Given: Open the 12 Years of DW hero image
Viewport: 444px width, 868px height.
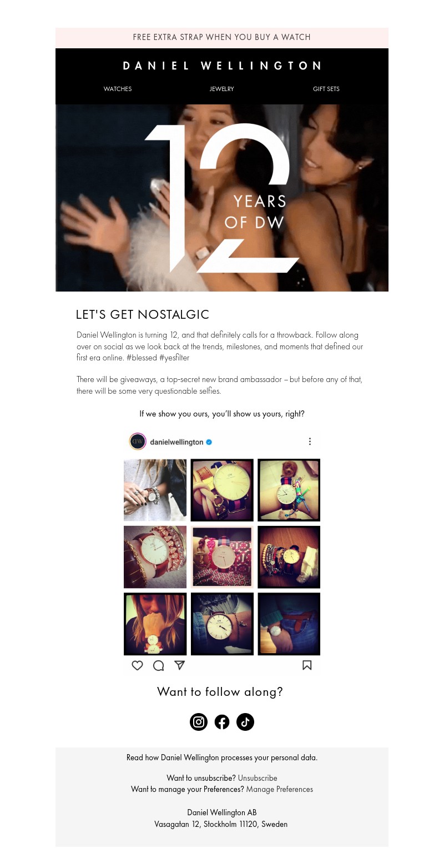Looking at the screenshot, I should (222, 198).
